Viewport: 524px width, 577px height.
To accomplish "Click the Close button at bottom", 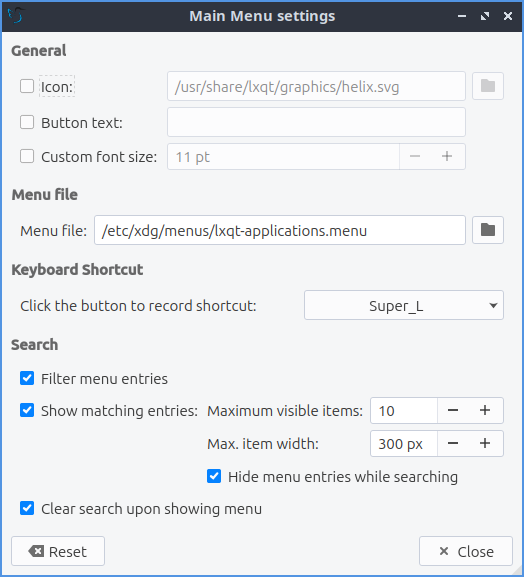I will (466, 551).
